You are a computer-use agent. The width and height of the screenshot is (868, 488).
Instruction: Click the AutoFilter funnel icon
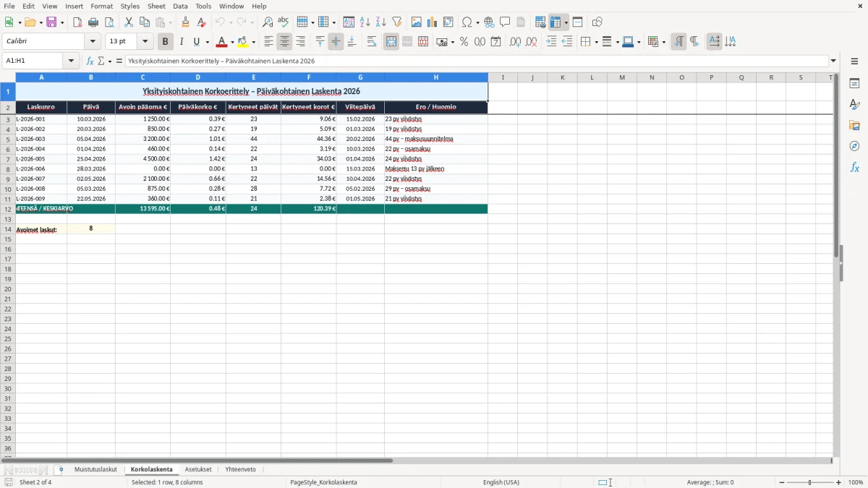[x=397, y=22]
